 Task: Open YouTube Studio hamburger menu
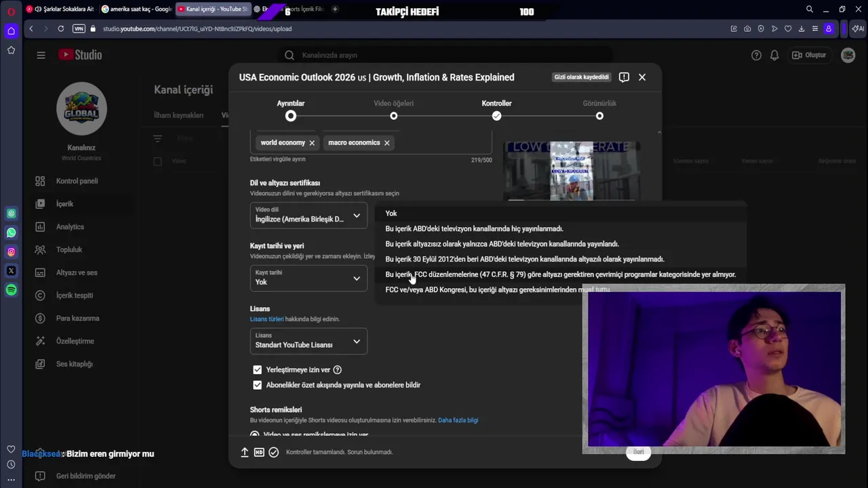[x=41, y=55]
